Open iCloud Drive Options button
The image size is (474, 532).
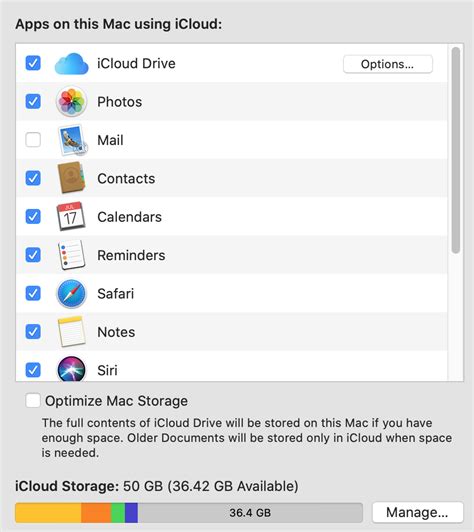click(388, 64)
